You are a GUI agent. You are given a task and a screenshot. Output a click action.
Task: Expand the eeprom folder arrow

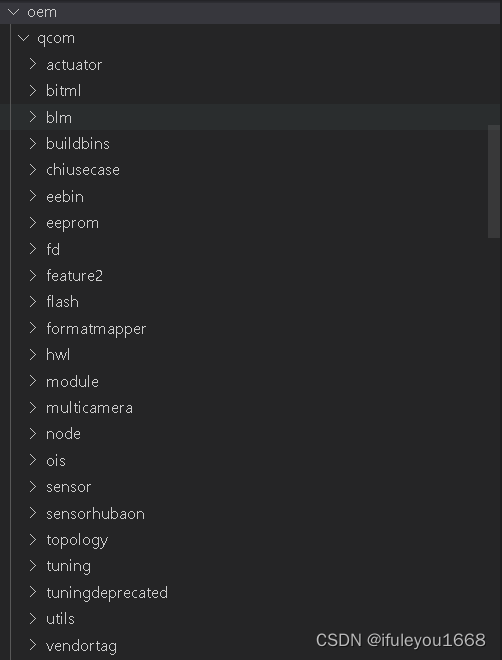coord(33,223)
